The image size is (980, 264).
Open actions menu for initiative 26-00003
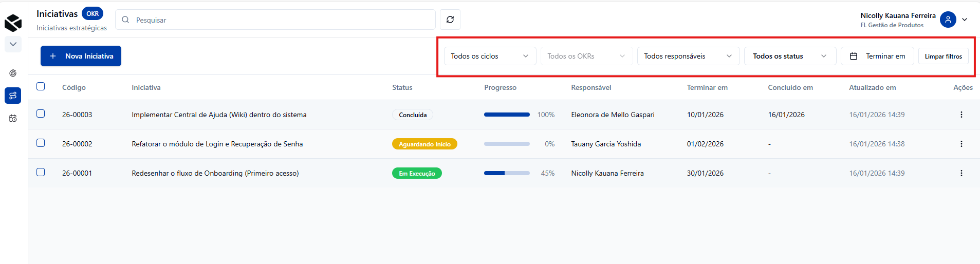(961, 115)
